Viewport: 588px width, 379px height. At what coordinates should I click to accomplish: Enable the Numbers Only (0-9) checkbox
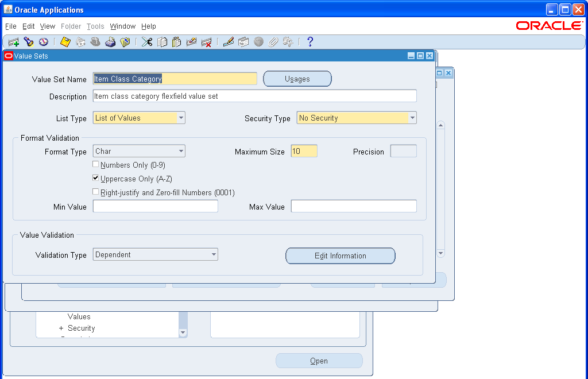click(95, 164)
